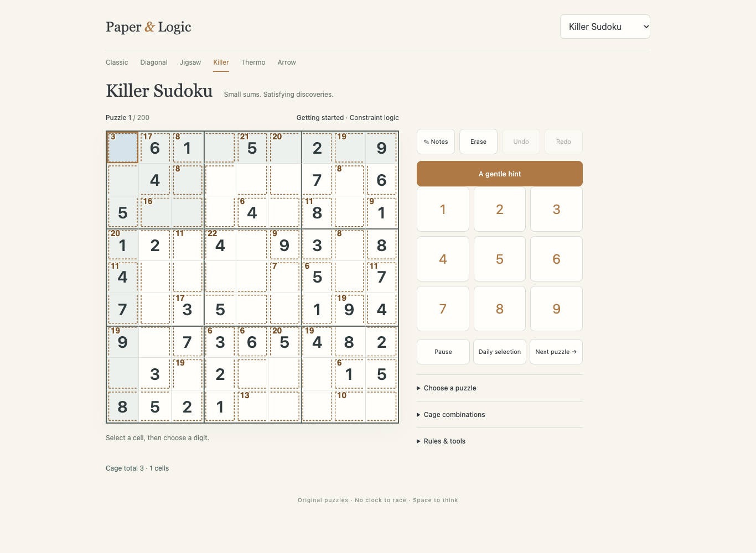The image size is (756, 553).
Task: Choose digit 6 on the number pad
Action: click(x=556, y=259)
